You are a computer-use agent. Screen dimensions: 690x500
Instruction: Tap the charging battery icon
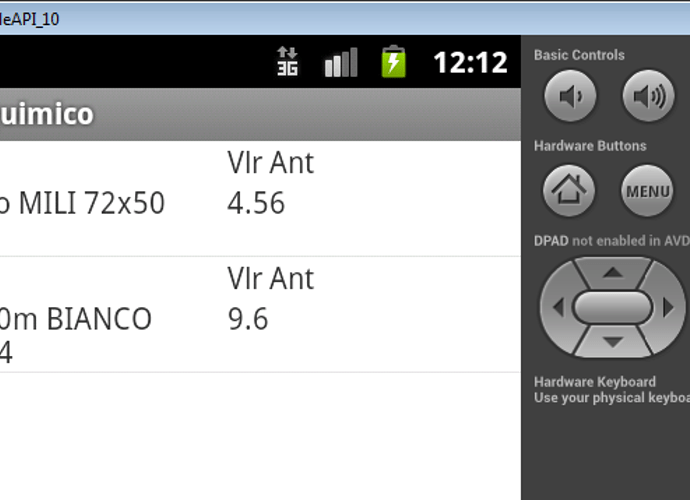393,62
